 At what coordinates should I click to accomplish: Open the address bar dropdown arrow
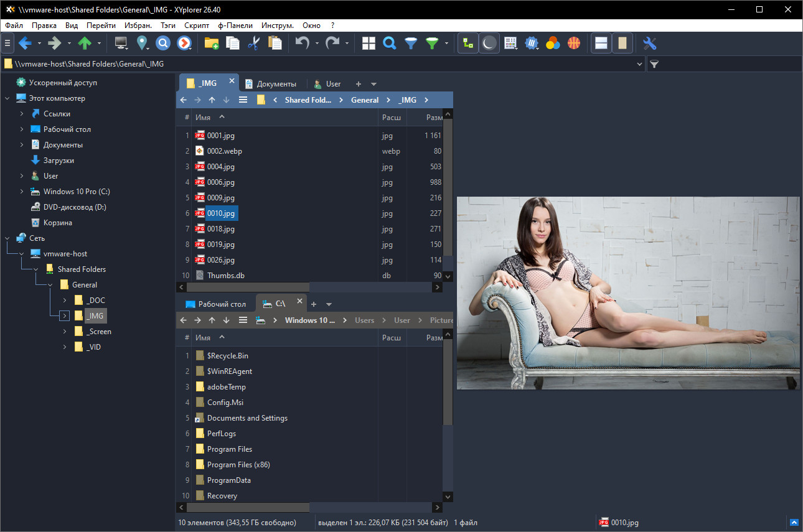[640, 63]
